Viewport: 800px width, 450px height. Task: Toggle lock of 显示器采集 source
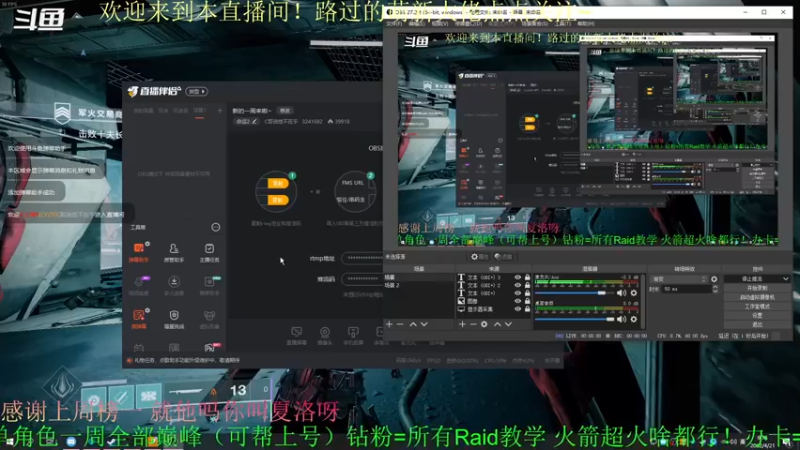coord(528,309)
